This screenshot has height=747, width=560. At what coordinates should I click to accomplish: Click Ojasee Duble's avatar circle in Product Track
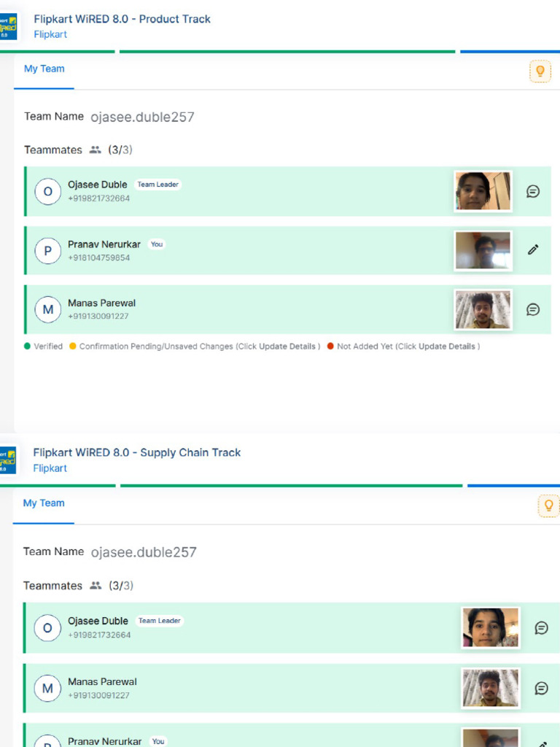(x=48, y=192)
